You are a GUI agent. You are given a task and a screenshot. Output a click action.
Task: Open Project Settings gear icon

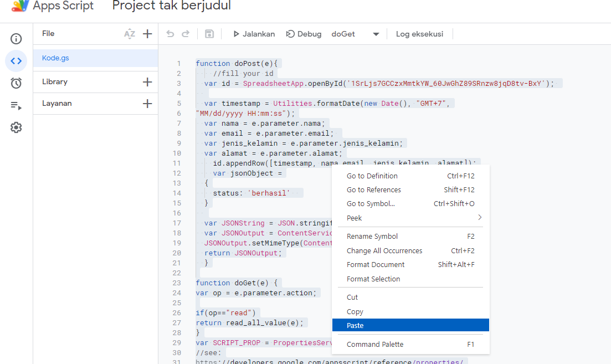pos(16,127)
